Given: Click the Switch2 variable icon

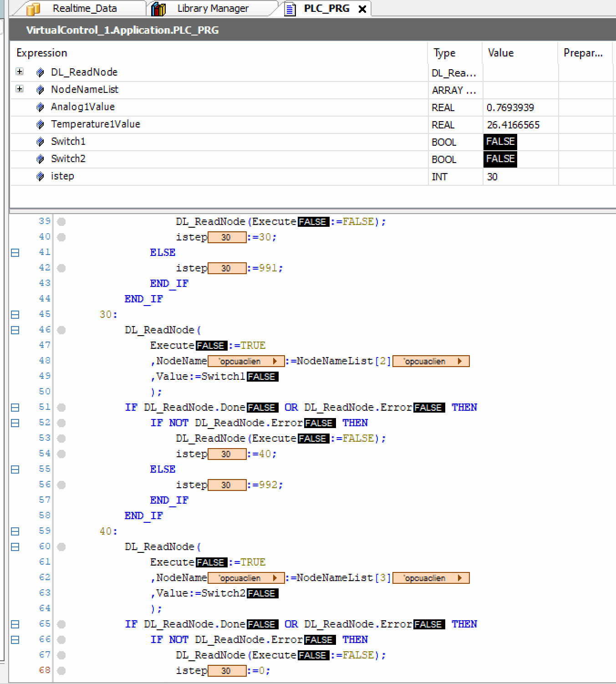Looking at the screenshot, I should pos(40,159).
